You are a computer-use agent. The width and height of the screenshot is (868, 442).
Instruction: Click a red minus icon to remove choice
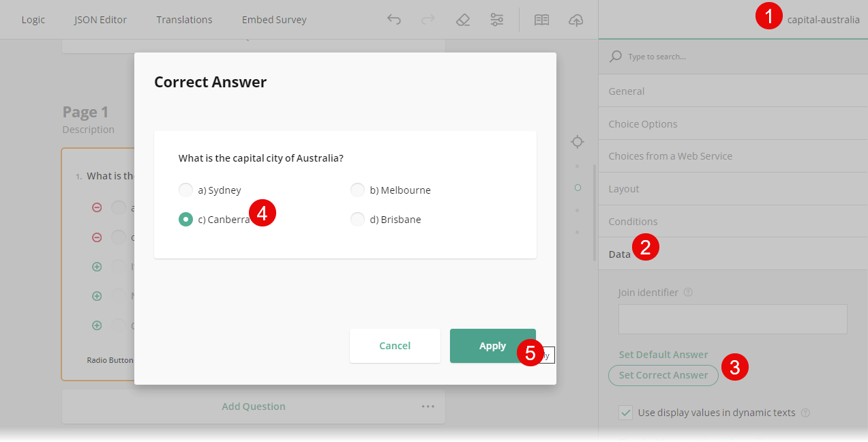(96, 207)
